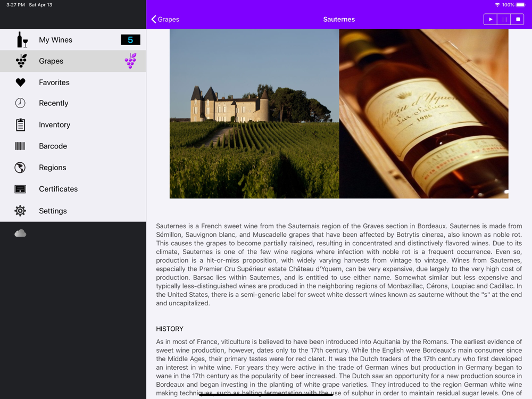Tap the Sauternes description paragraph
The height and width of the screenshot is (399, 532).
point(339,264)
